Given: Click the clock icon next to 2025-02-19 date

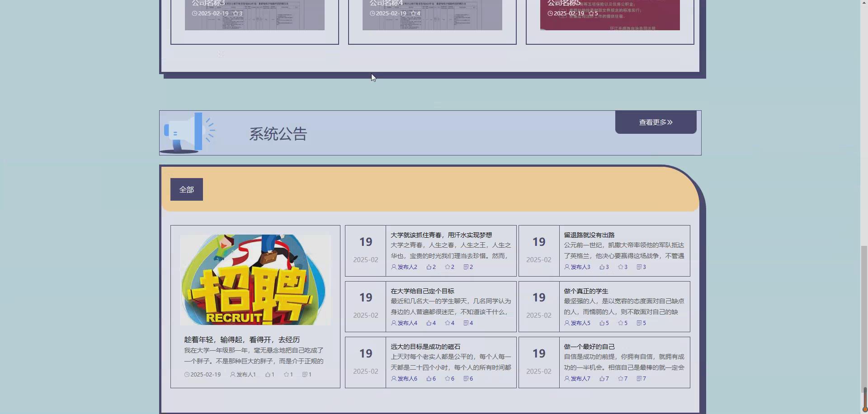Looking at the screenshot, I should [x=186, y=374].
